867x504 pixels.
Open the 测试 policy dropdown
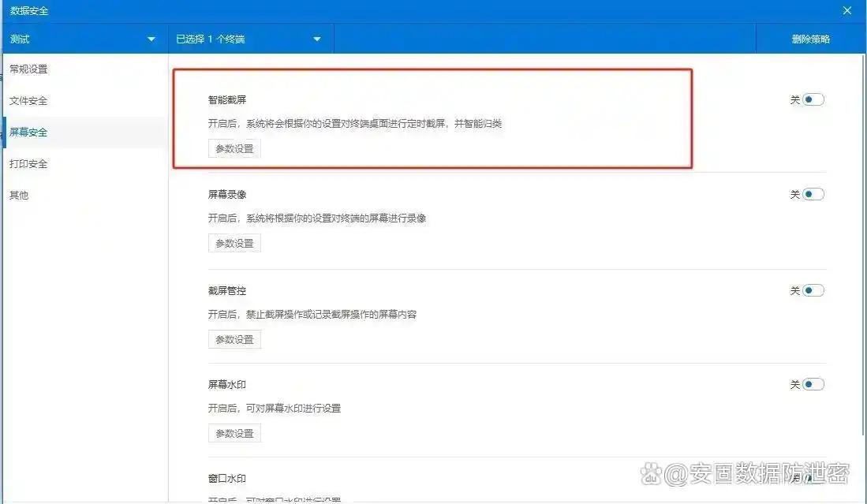pos(85,39)
